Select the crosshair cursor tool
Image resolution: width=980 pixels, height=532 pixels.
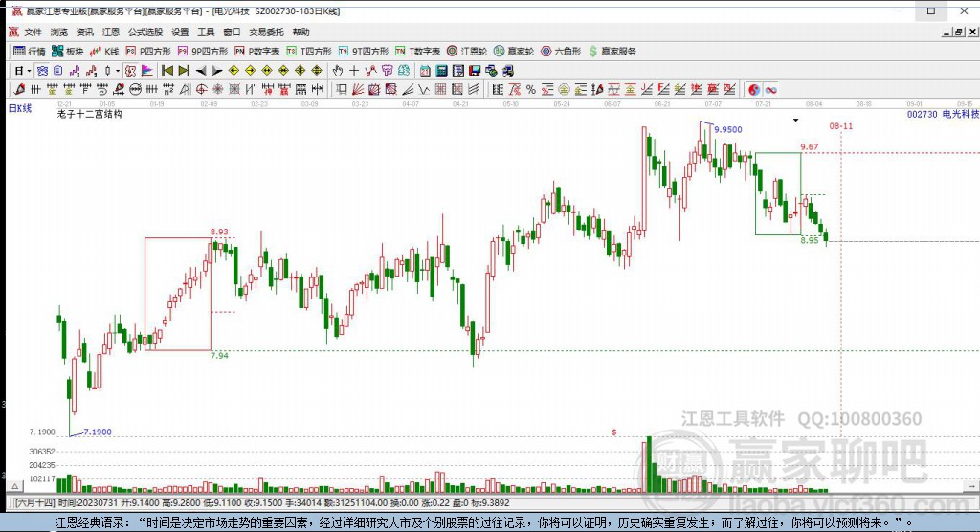click(x=354, y=71)
